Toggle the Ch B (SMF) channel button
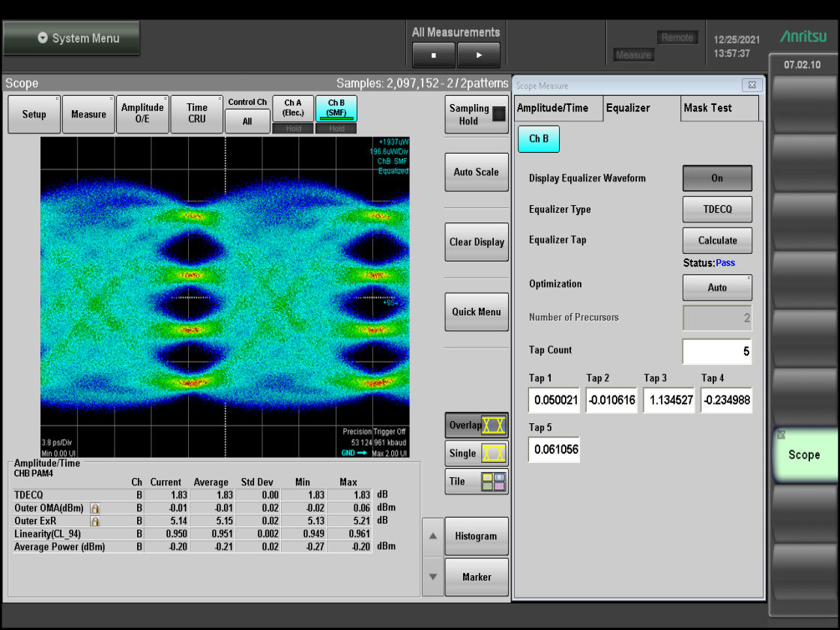This screenshot has height=630, width=840. [x=336, y=109]
